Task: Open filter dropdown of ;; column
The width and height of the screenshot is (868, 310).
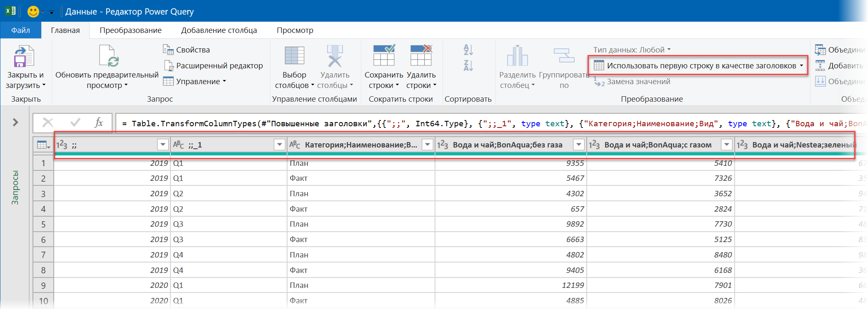Action: point(163,145)
